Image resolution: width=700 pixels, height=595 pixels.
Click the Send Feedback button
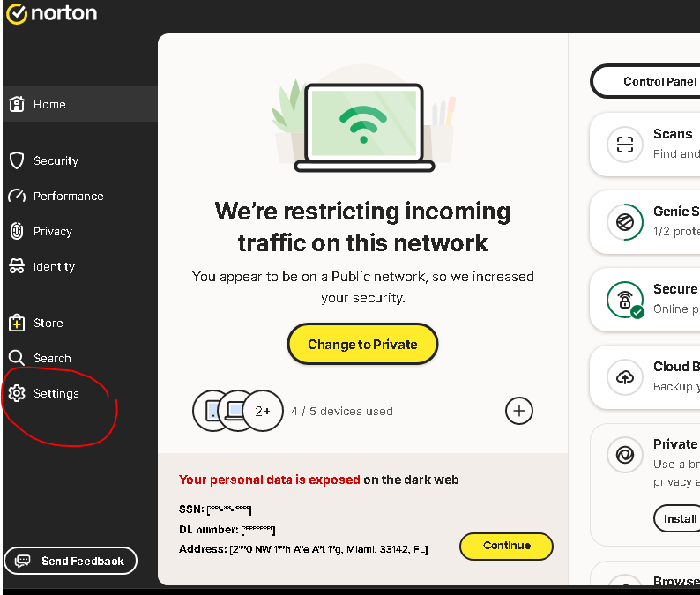tap(71, 561)
